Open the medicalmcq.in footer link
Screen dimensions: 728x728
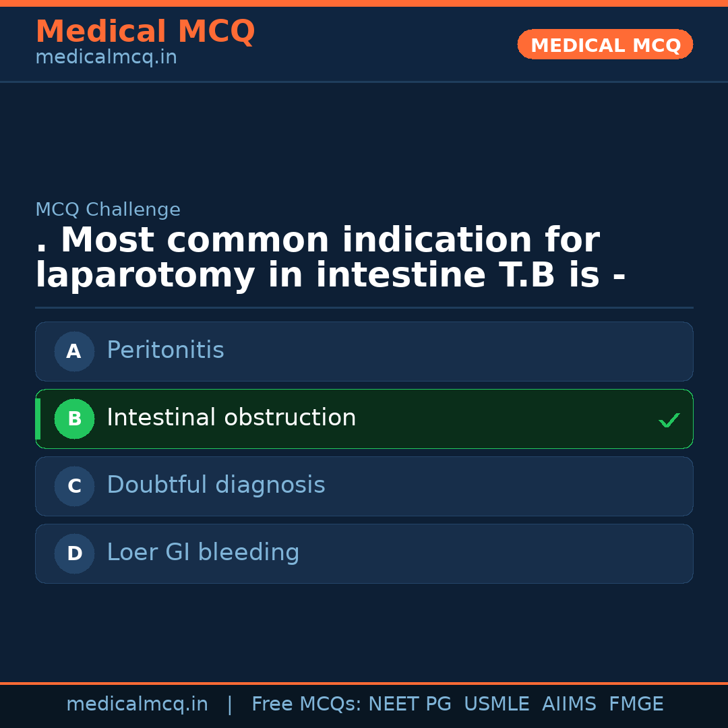(x=137, y=703)
